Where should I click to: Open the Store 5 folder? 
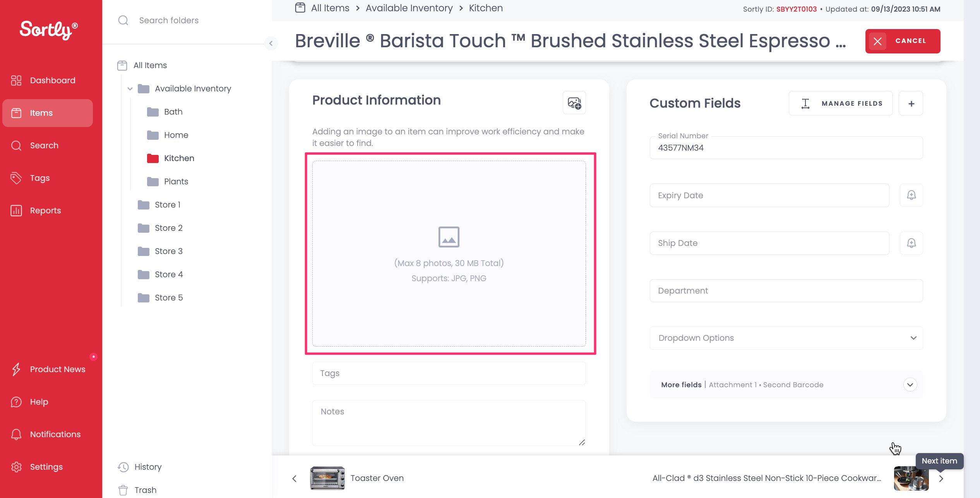(x=168, y=297)
